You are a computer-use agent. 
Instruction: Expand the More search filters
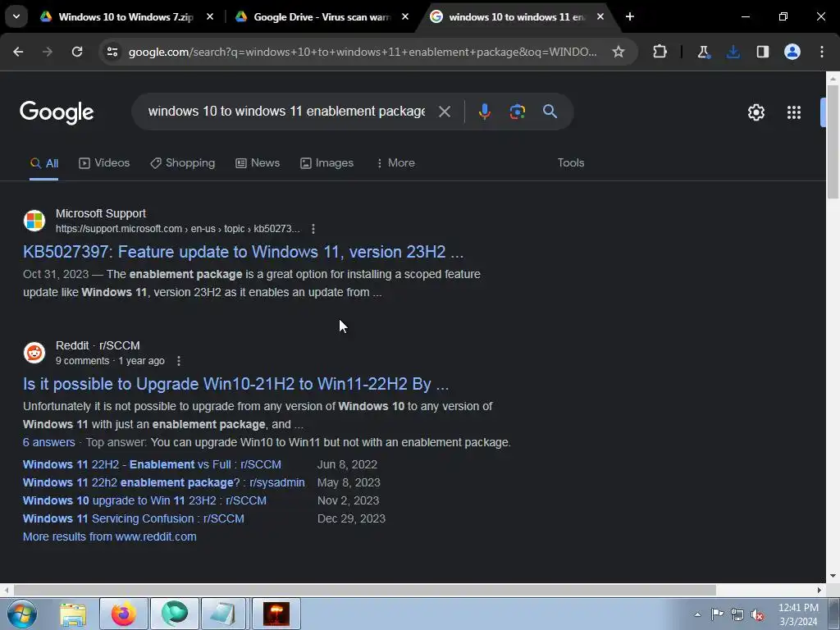395,163
